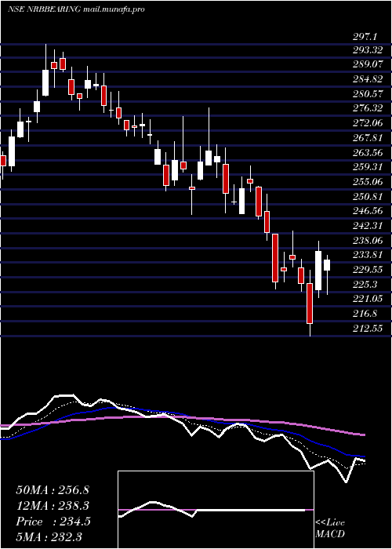Click the 284.82 price axis label
Viewport: 392px width, 549px height.
click(367, 79)
